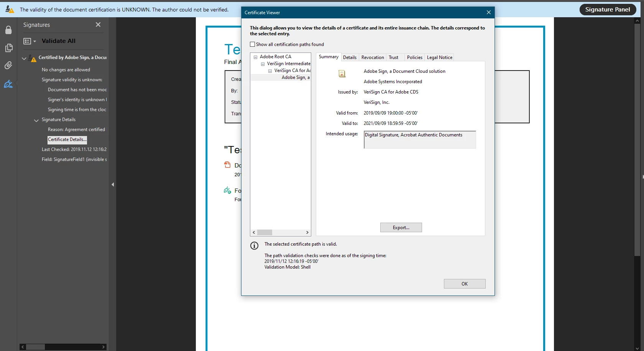Open the security lock panel icon

click(8, 30)
